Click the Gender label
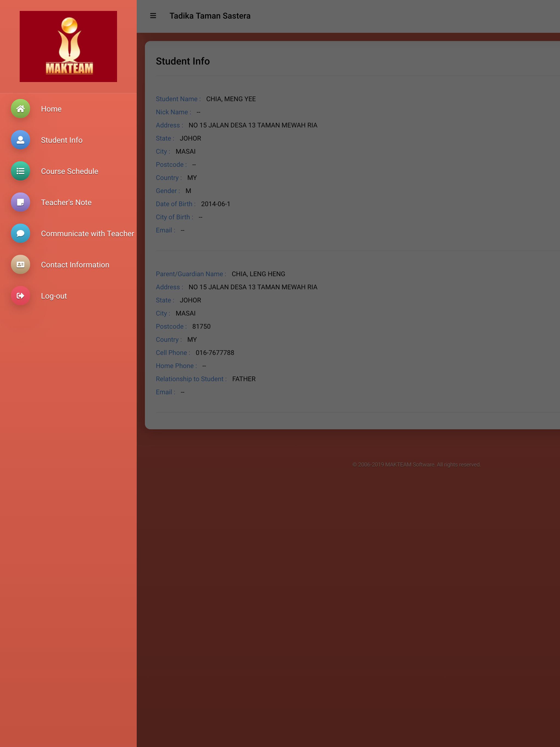This screenshot has width=560, height=747. (x=168, y=191)
